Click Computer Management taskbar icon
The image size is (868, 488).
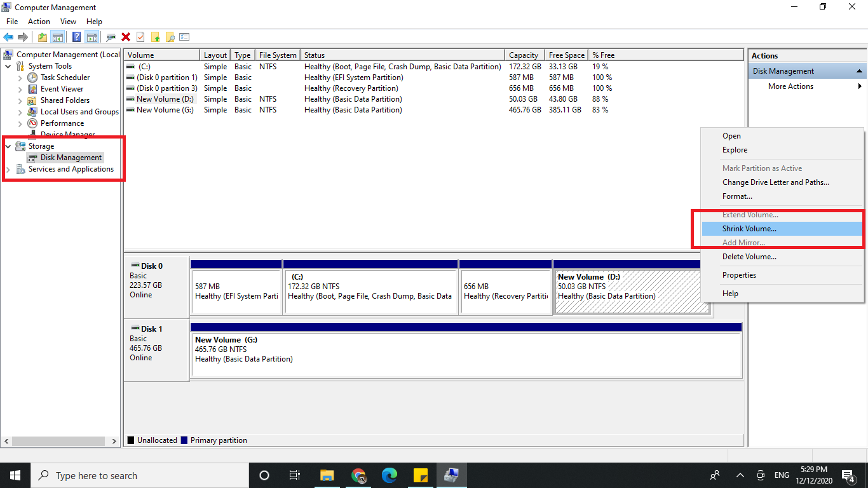click(452, 475)
